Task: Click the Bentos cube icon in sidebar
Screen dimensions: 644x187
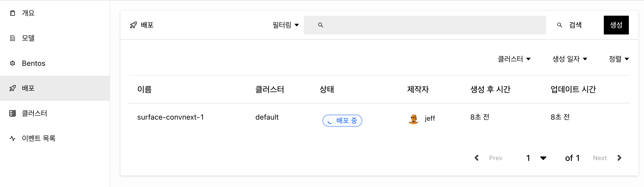Action: 13,63
